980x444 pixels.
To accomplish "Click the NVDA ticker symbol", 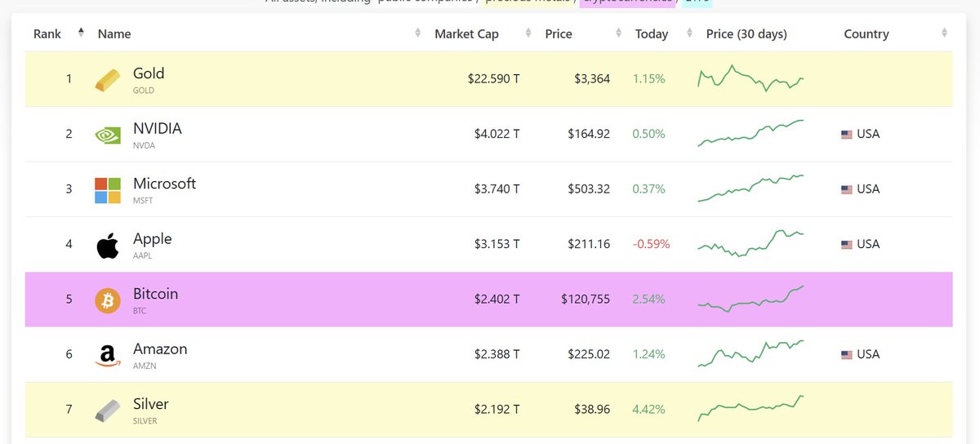I will point(144,145).
